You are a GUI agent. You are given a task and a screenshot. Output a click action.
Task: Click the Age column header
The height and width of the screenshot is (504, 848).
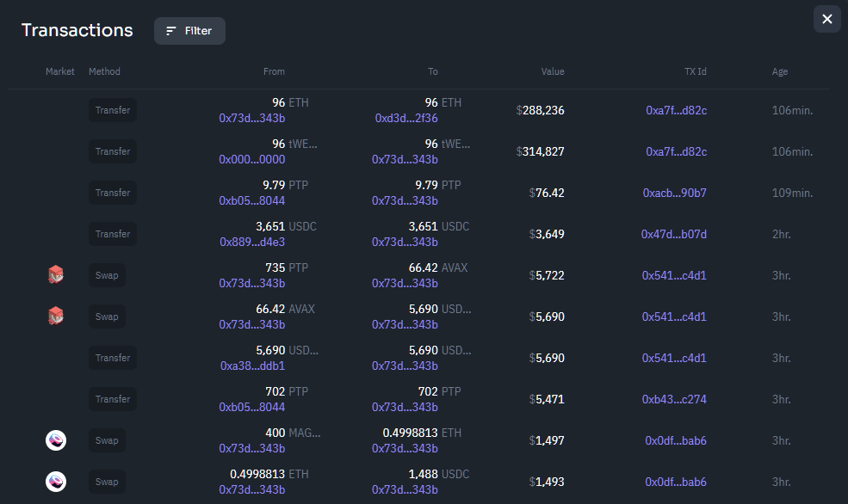coord(779,71)
